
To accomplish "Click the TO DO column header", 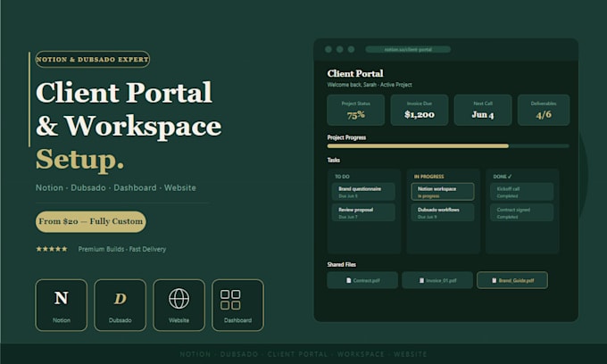I will click(x=342, y=177).
